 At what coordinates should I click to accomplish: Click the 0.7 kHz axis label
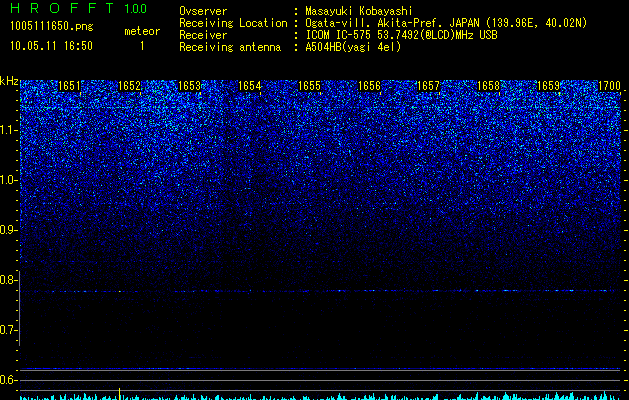tap(9, 330)
